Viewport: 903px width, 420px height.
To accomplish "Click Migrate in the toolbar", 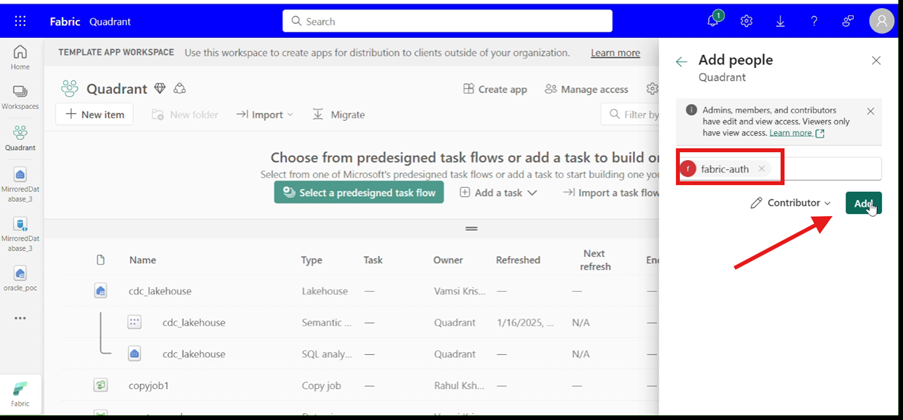I will point(338,115).
